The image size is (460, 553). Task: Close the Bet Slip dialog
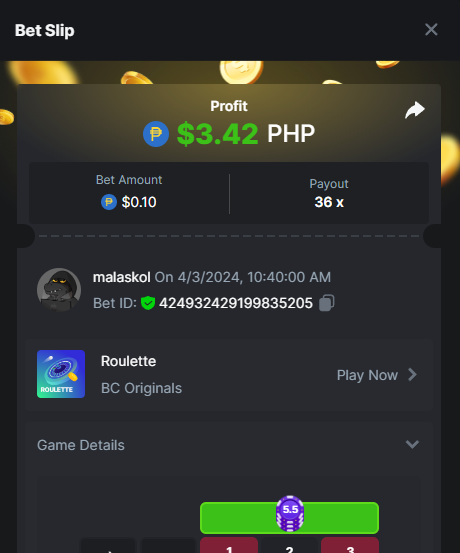point(431,30)
